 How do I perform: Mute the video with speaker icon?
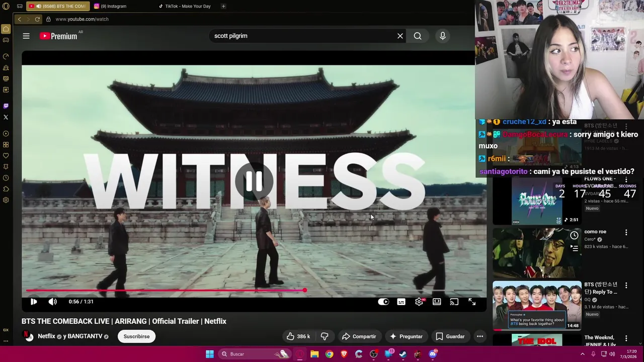tap(53, 302)
